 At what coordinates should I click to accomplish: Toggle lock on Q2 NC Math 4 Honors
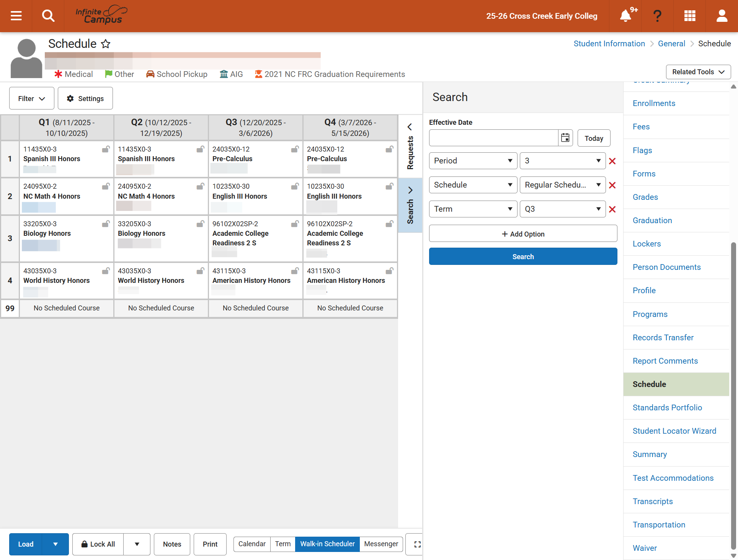click(x=201, y=186)
